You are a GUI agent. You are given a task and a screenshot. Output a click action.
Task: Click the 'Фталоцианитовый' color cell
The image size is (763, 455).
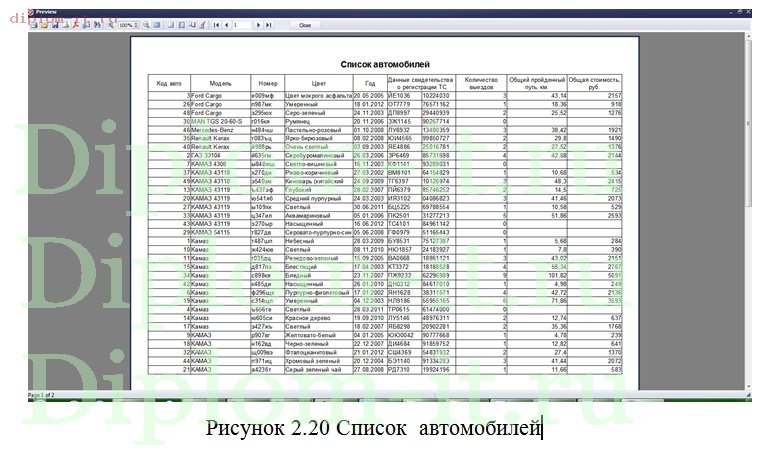point(319,352)
